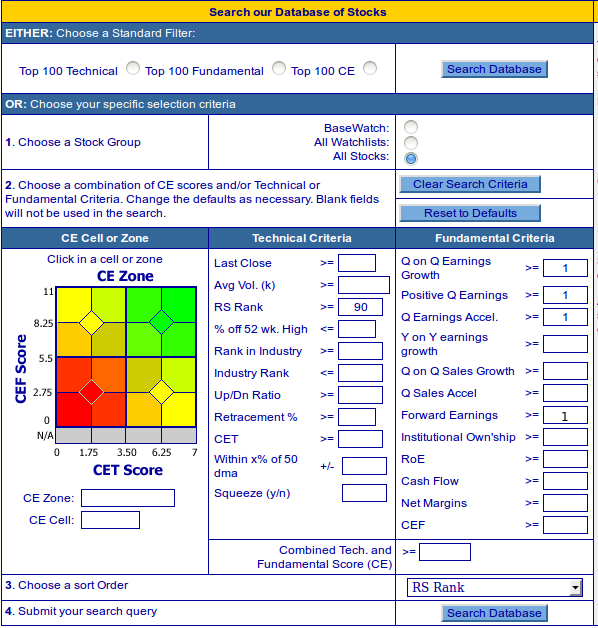Click the Technical Criteria column header
The width and height of the screenshot is (598, 628).
click(x=302, y=238)
